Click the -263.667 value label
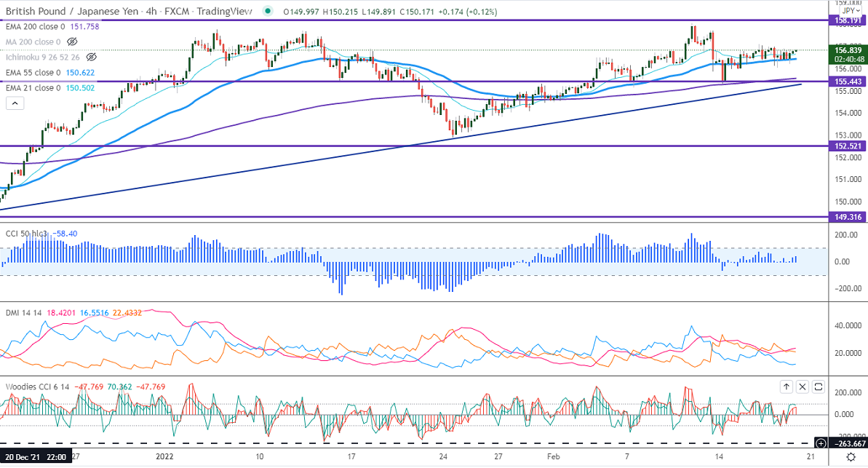Screen dimensions: 868x468 pyautogui.click(x=848, y=443)
